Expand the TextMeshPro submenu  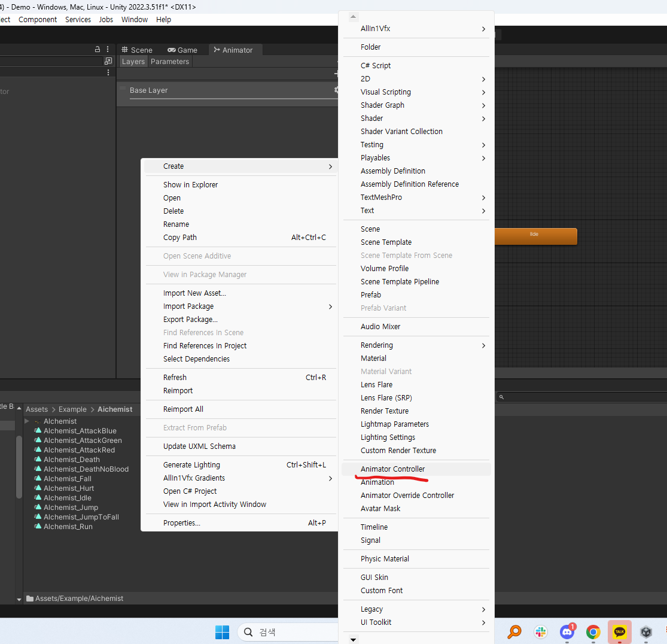tap(484, 198)
